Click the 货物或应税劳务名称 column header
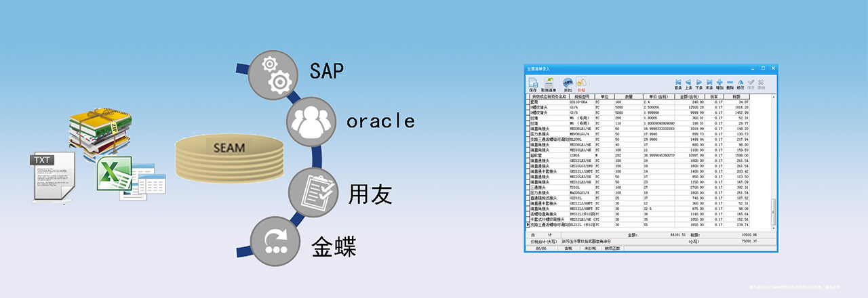868x298 pixels. click(x=550, y=97)
